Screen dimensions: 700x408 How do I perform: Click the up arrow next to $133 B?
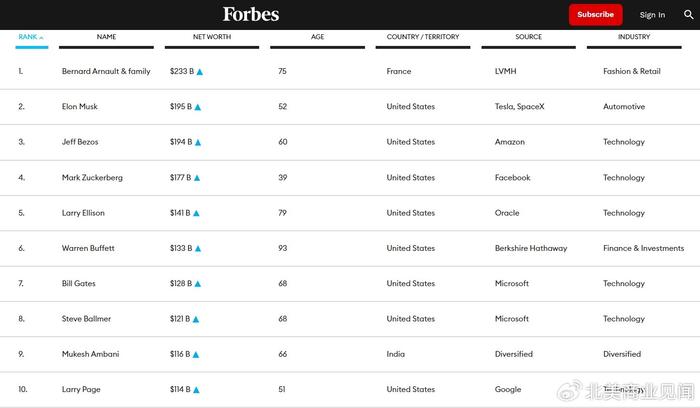click(x=198, y=249)
